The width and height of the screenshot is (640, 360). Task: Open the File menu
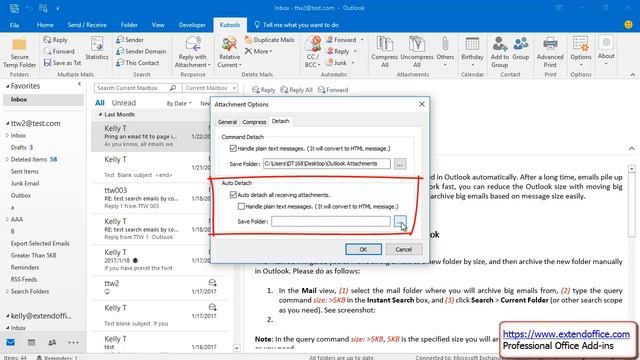click(14, 25)
